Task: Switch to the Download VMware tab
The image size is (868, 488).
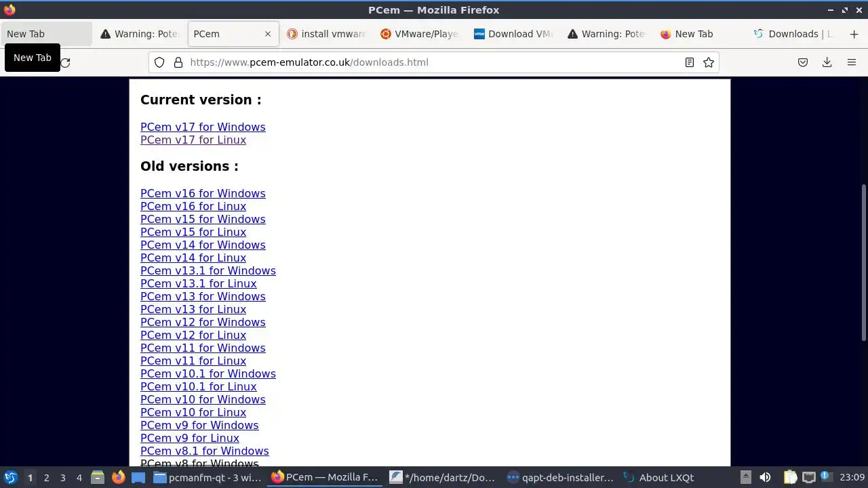Action: (513, 34)
